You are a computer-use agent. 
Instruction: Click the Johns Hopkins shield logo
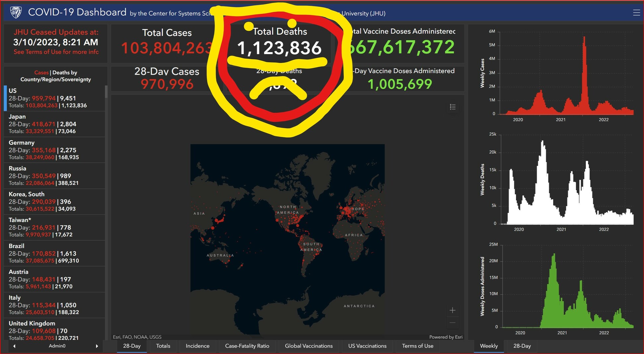(16, 13)
